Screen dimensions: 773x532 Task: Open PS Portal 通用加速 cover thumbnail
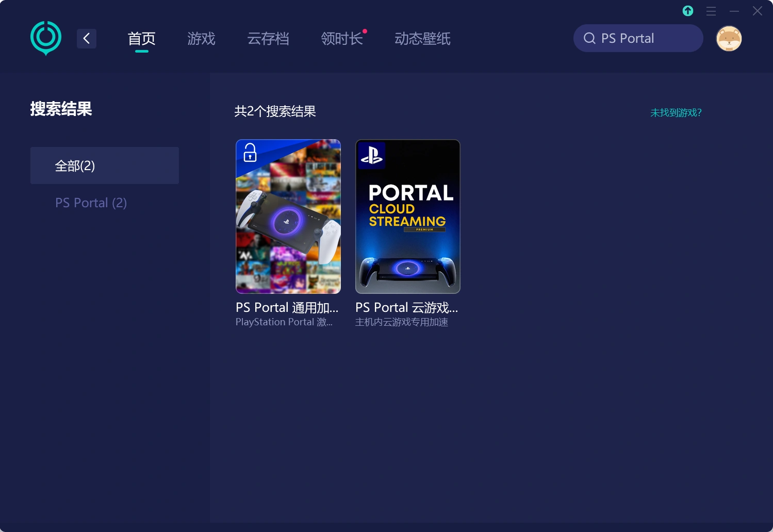coord(288,217)
